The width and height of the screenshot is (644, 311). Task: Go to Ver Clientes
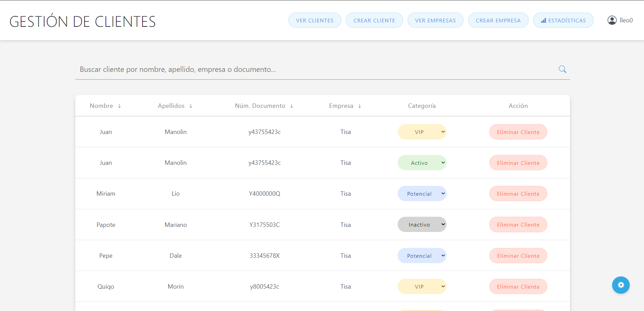pyautogui.click(x=315, y=20)
